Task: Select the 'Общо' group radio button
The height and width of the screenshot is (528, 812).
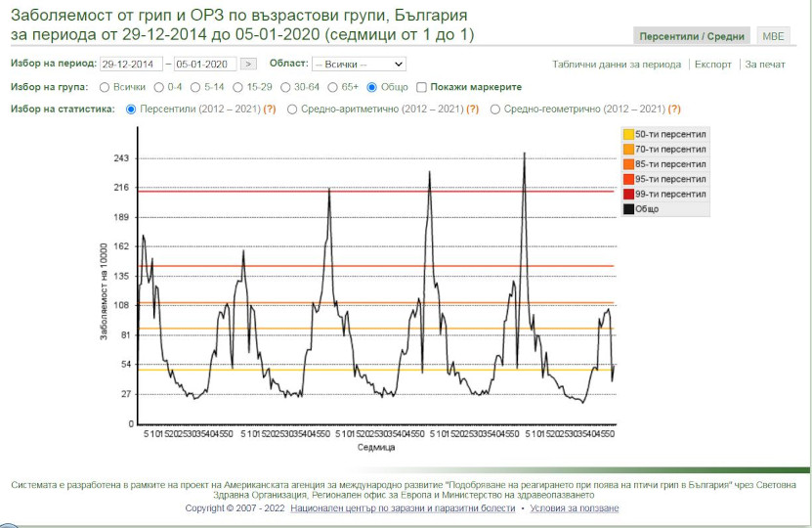Action: click(x=371, y=88)
